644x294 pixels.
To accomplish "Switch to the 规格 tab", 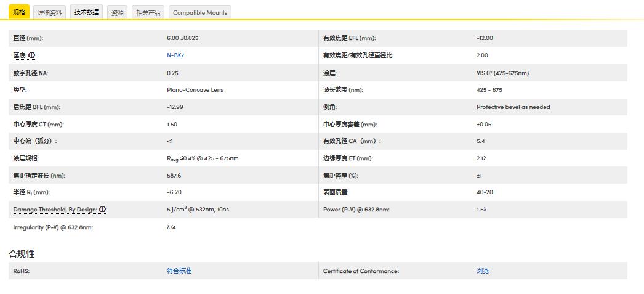I will 19,12.
